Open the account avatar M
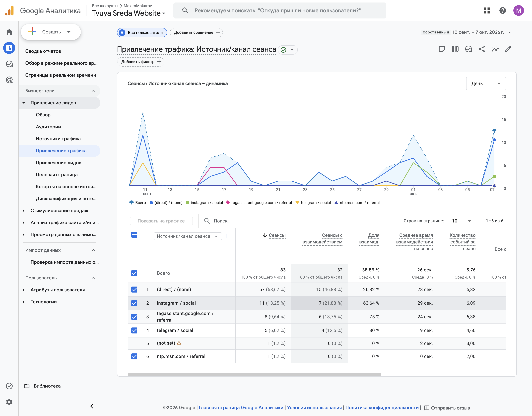Screen dimensions: 532x416 (x=519, y=10)
